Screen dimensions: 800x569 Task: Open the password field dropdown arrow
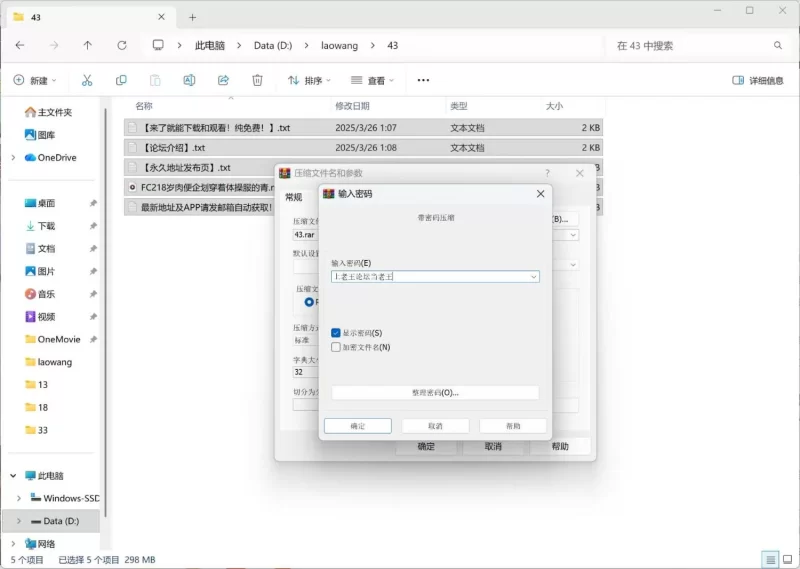pos(533,277)
